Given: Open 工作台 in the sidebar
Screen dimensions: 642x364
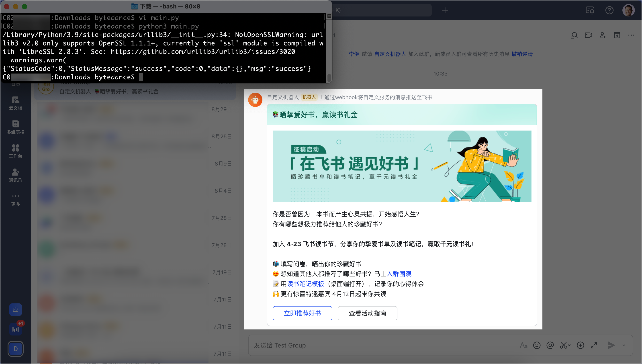Looking at the screenshot, I should [16, 151].
